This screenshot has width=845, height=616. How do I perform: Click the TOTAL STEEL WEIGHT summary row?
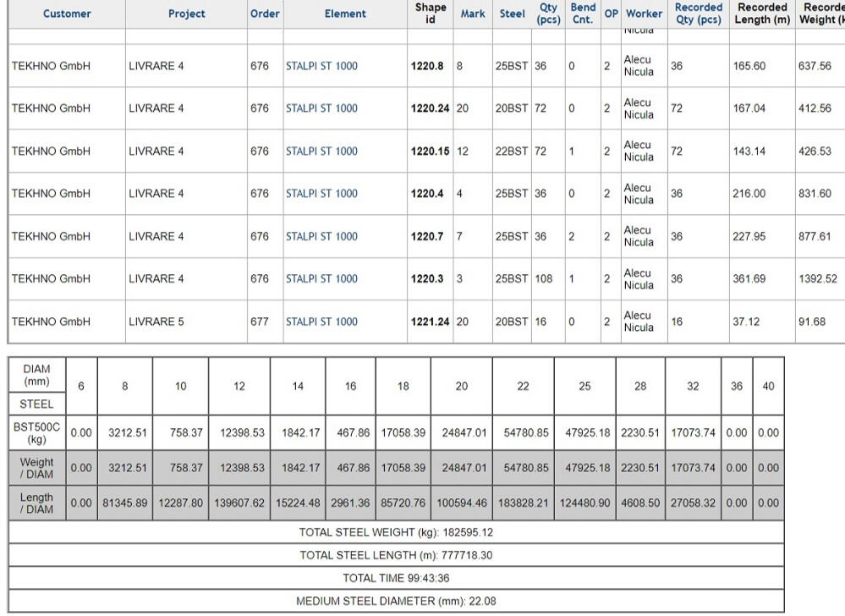pyautogui.click(x=422, y=532)
